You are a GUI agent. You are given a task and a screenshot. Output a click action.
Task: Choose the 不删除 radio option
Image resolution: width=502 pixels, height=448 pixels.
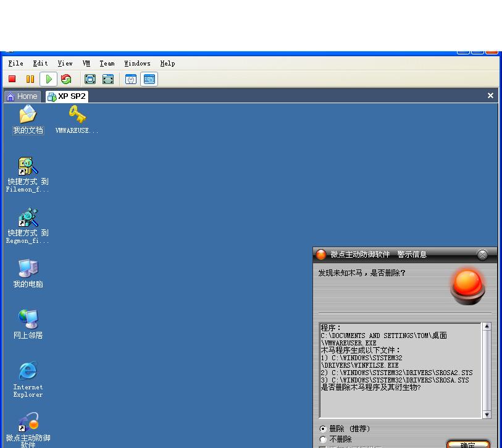pyautogui.click(x=335, y=439)
